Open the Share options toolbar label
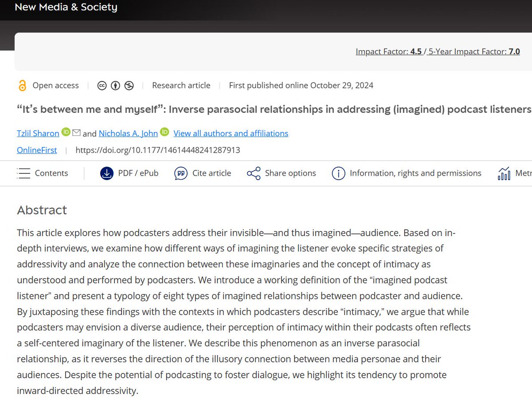The image size is (532, 404). pyautogui.click(x=290, y=173)
